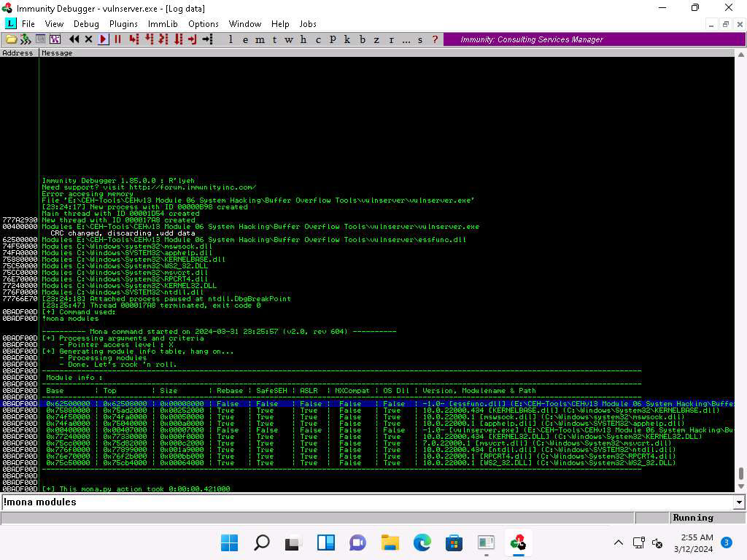Click the Close program X icon
Screen dimensions: 747x560
88,39
